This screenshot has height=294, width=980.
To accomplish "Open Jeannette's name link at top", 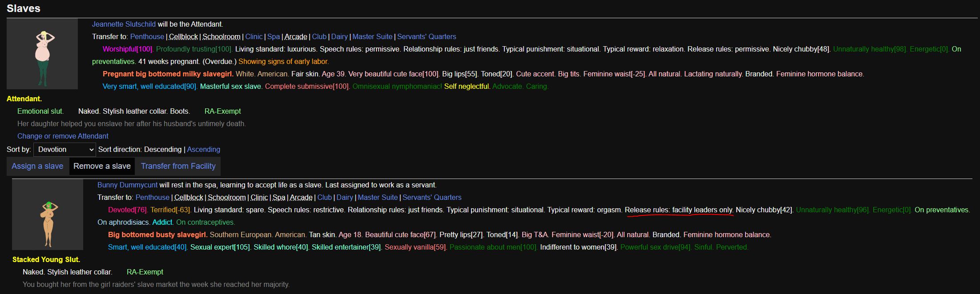I will point(124,24).
